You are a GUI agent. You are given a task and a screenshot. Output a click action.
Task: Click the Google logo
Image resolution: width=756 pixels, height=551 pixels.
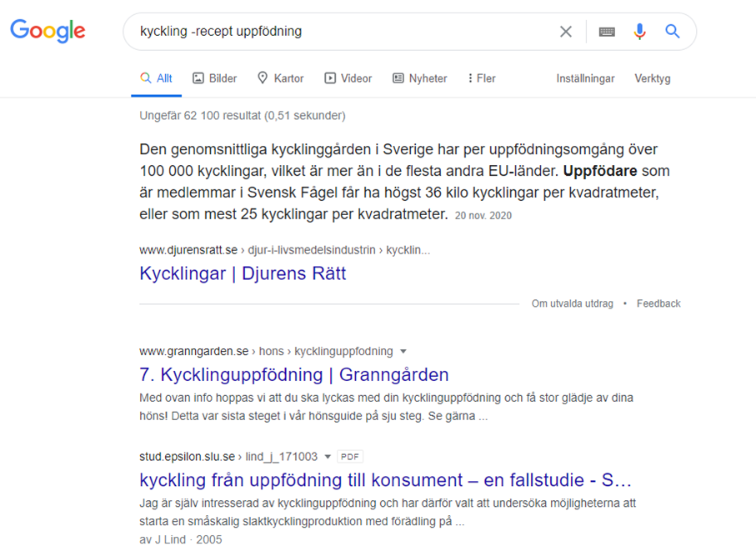(x=48, y=31)
